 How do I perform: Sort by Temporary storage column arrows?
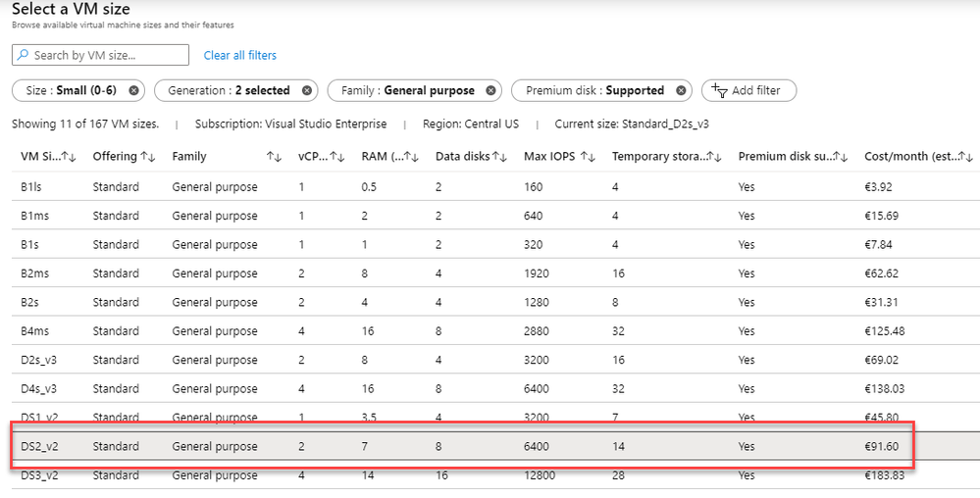tap(714, 157)
